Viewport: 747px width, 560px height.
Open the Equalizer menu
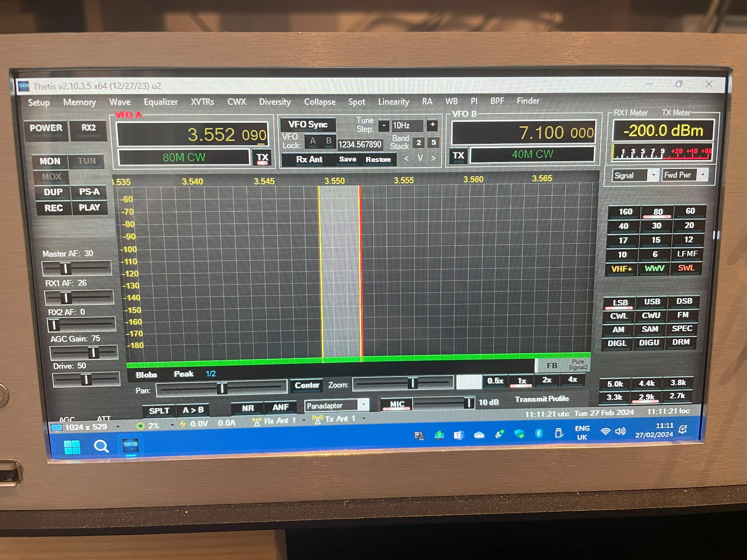(161, 102)
